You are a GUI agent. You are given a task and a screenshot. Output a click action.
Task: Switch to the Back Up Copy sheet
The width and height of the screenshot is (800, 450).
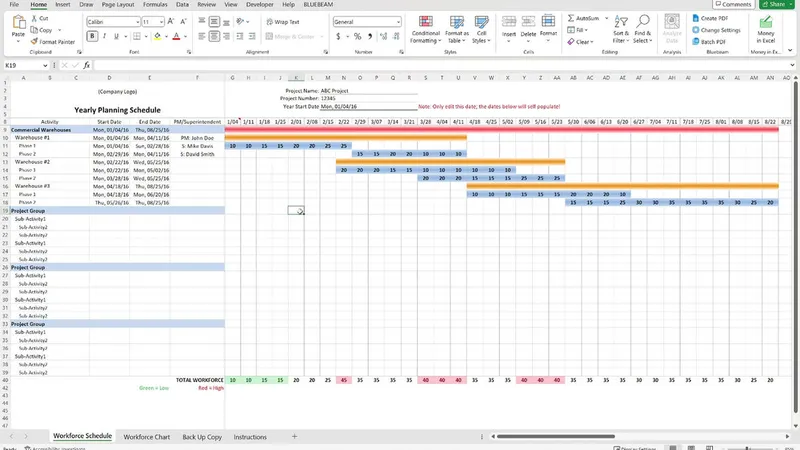point(202,437)
